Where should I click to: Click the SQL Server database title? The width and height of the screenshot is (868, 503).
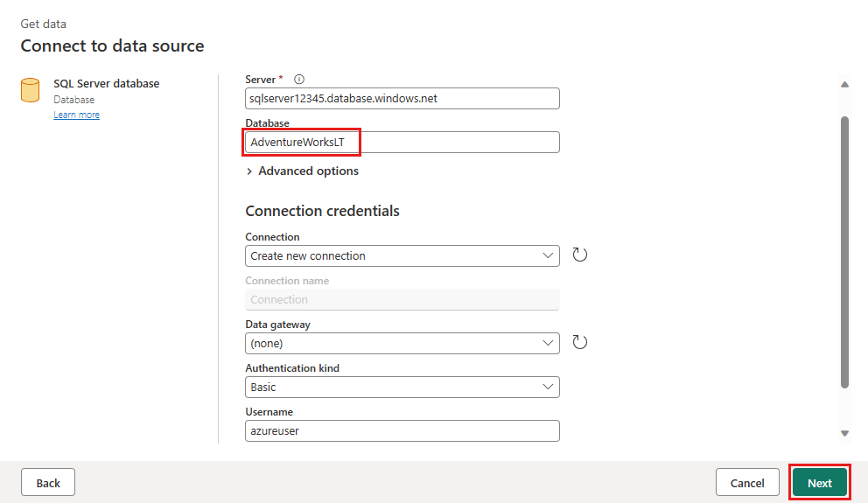point(106,84)
